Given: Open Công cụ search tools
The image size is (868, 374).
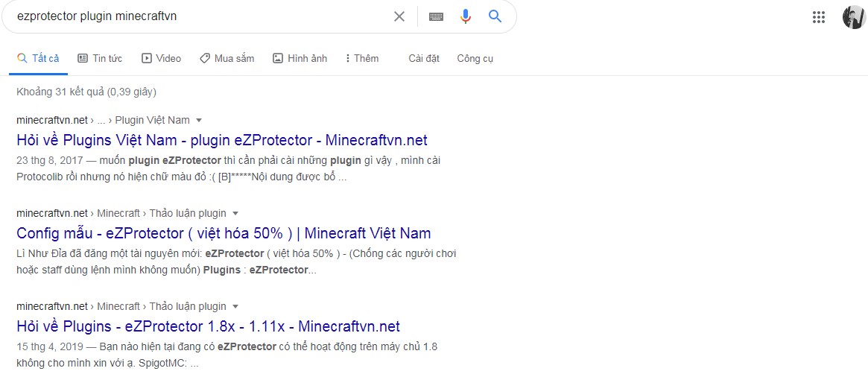Looking at the screenshot, I should click(x=475, y=58).
